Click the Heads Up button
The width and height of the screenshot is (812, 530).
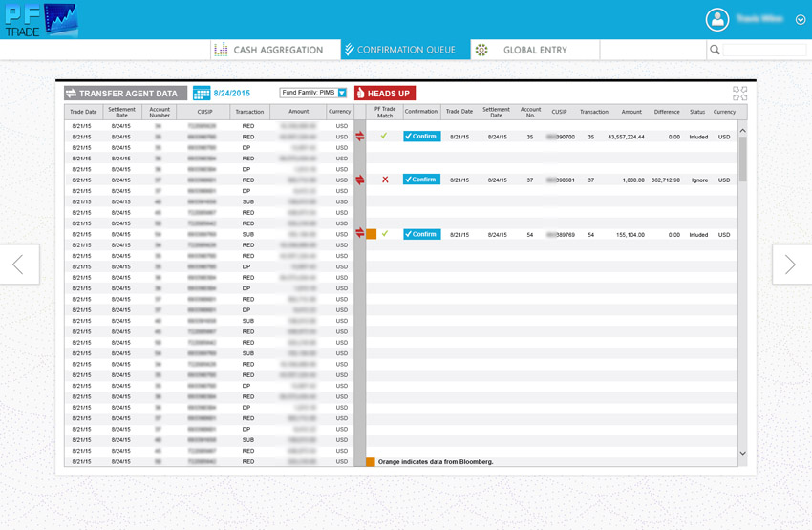coord(385,94)
